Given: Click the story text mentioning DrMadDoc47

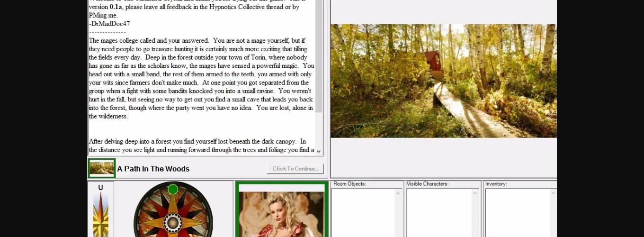Looking at the screenshot, I should tap(109, 24).
